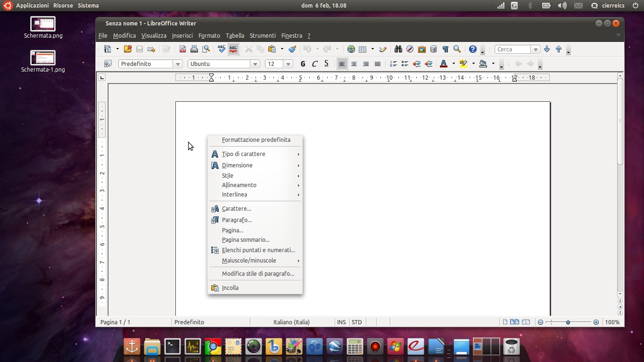Click the Hyperlink globe icon
644x362 pixels.
click(x=351, y=49)
